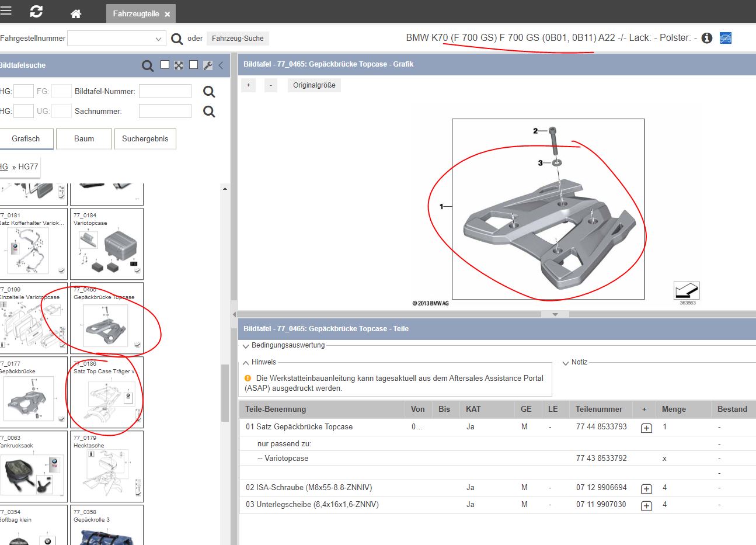Toggle second checkbox next to wrench icon
The image size is (756, 545).
(x=194, y=65)
